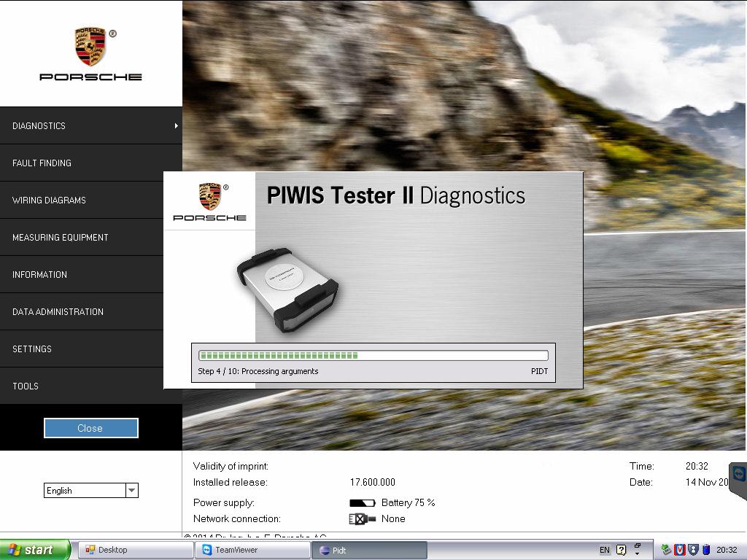747x560 pixels.
Task: Click the 'Step 4 / 10: Processing arguments' text
Action: (258, 371)
